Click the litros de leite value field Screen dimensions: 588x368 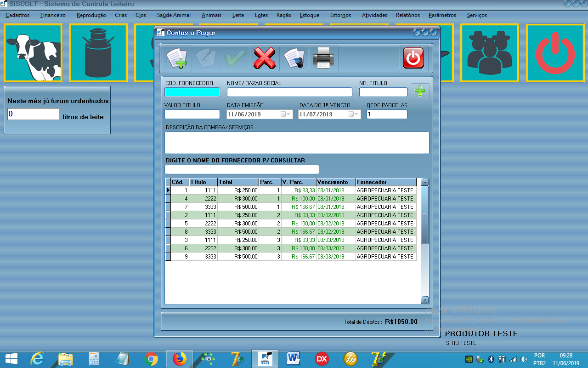pos(33,114)
